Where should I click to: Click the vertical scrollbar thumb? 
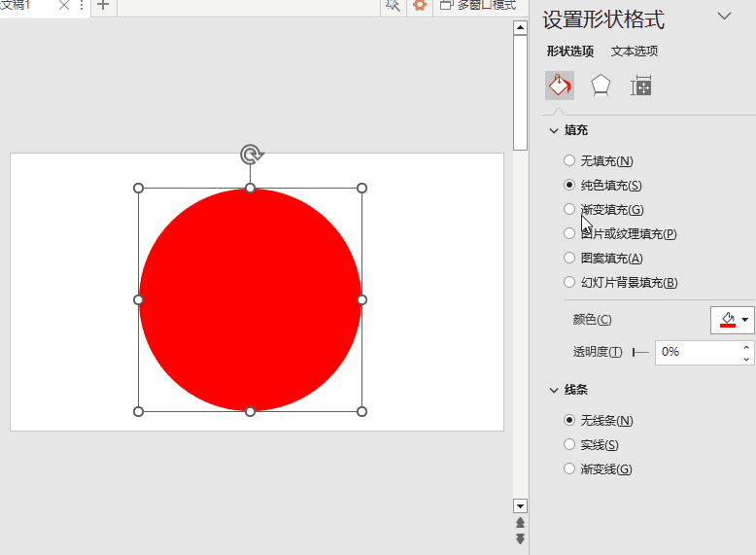coord(520,92)
